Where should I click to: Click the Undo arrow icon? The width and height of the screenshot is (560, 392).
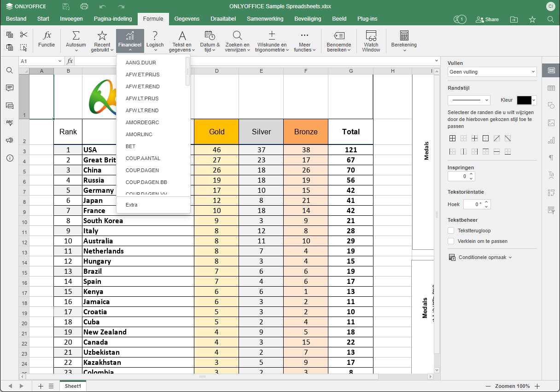pos(103,6)
